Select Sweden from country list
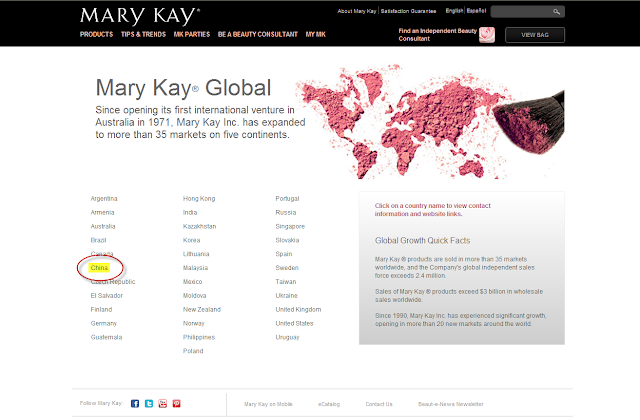Image resolution: width=640 pixels, height=420 pixels. click(x=287, y=268)
